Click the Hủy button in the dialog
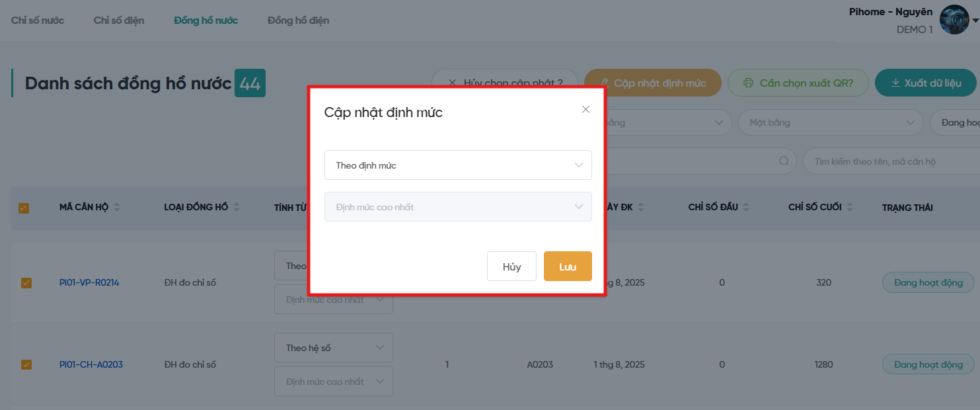Screen dimensions: 980x410 (x=511, y=266)
